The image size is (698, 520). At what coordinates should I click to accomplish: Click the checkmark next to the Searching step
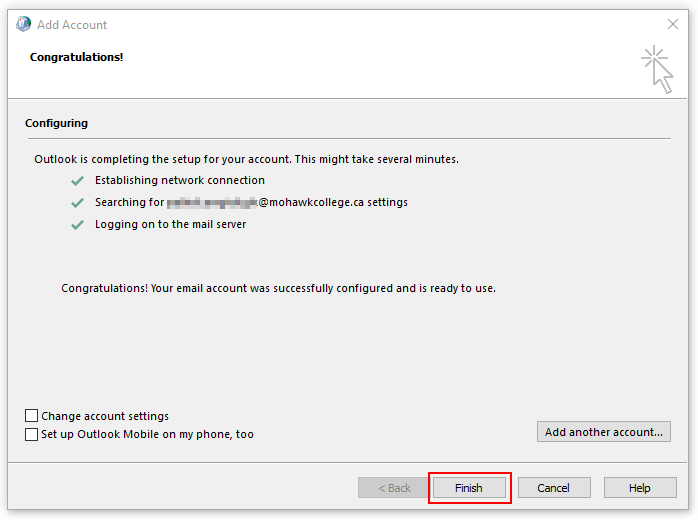[77, 203]
